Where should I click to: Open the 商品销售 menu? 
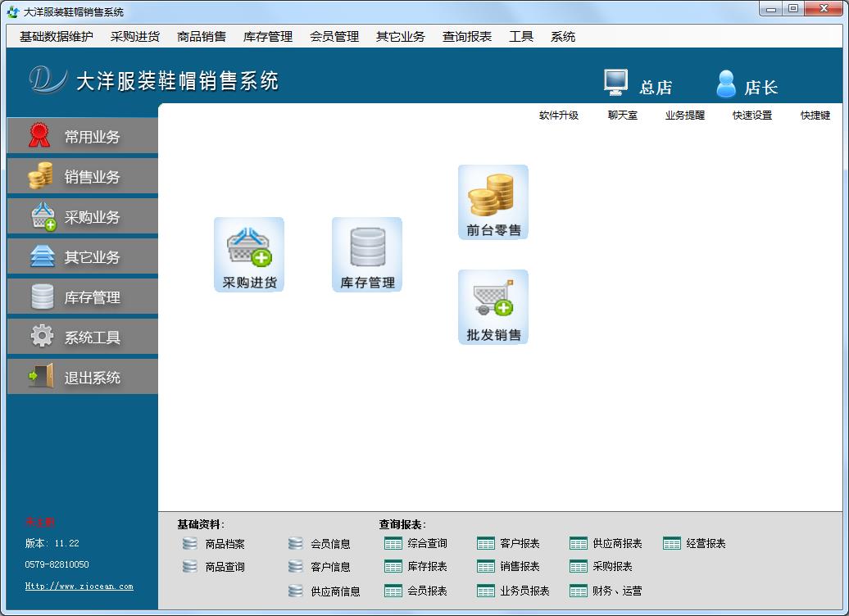(x=202, y=36)
